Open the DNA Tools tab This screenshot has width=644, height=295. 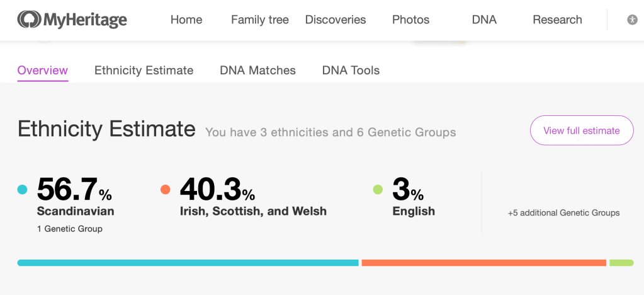(351, 71)
